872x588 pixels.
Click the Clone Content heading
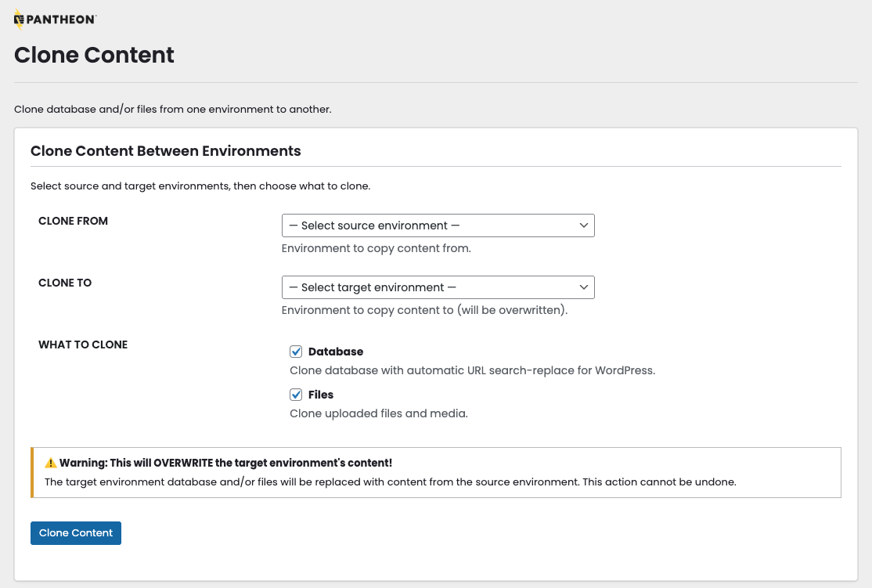94,55
